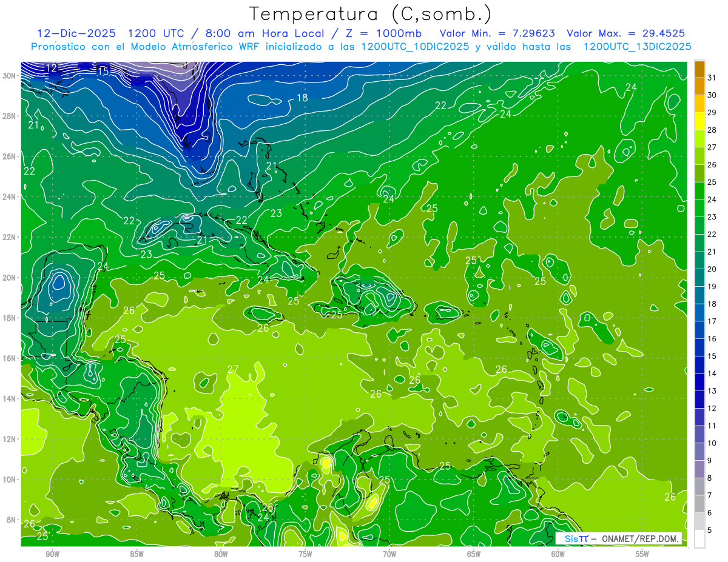Click the 80W longitude axis label
The width and height of the screenshot is (728, 562).
tap(221, 554)
